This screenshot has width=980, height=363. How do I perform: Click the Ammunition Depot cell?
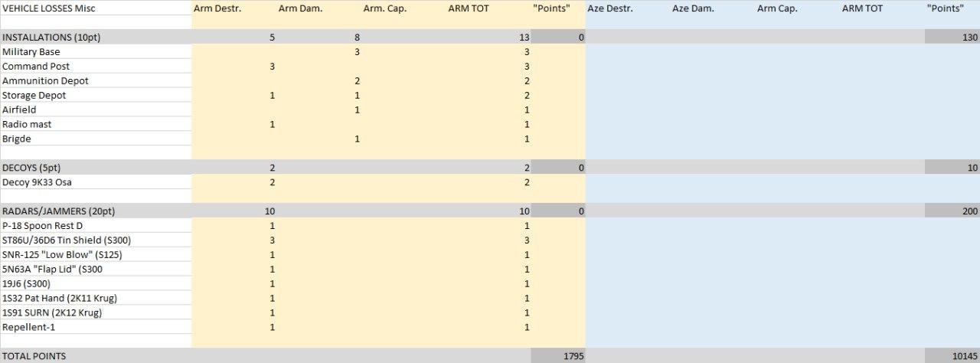(45, 81)
